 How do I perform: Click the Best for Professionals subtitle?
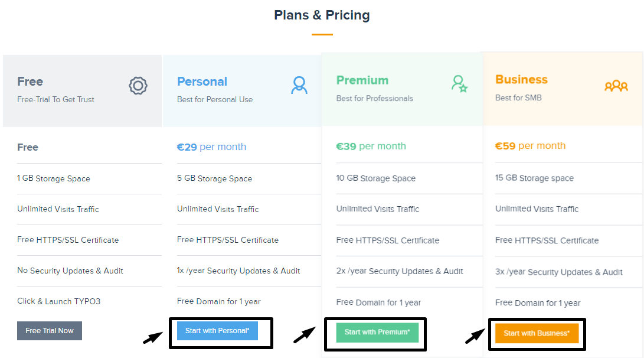(374, 99)
